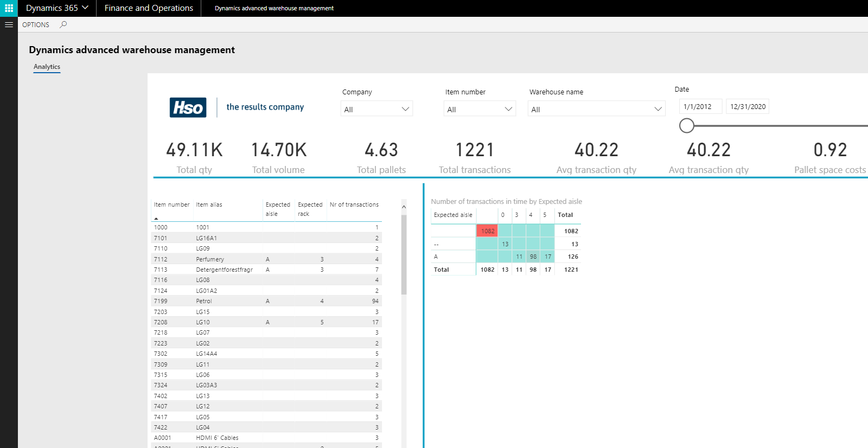
Task: Click the sort arrow under Item number
Action: pyautogui.click(x=156, y=218)
